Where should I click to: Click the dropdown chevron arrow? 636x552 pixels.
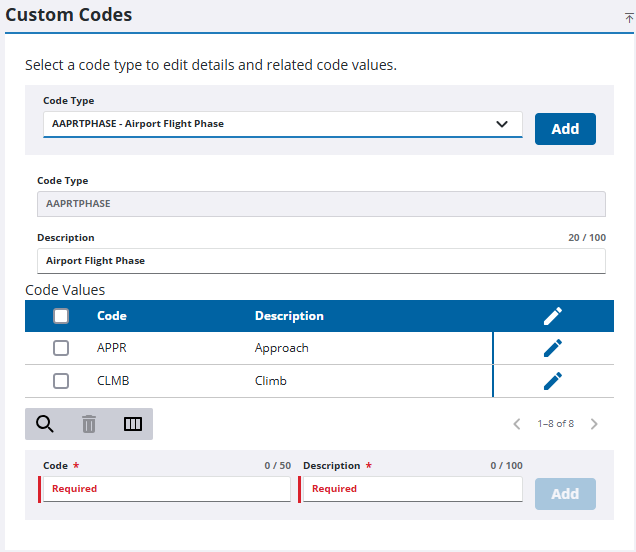pyautogui.click(x=502, y=124)
